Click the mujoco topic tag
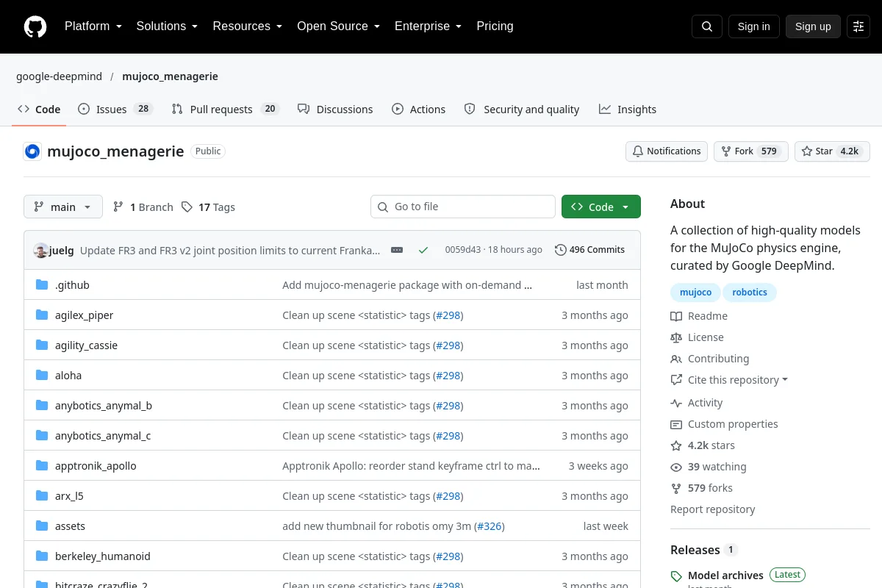 696,293
